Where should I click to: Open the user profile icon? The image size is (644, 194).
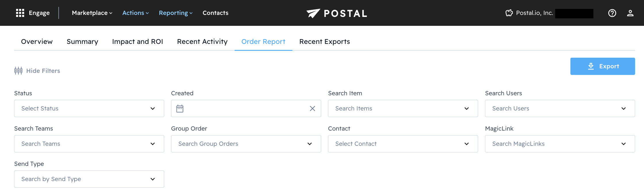point(630,13)
